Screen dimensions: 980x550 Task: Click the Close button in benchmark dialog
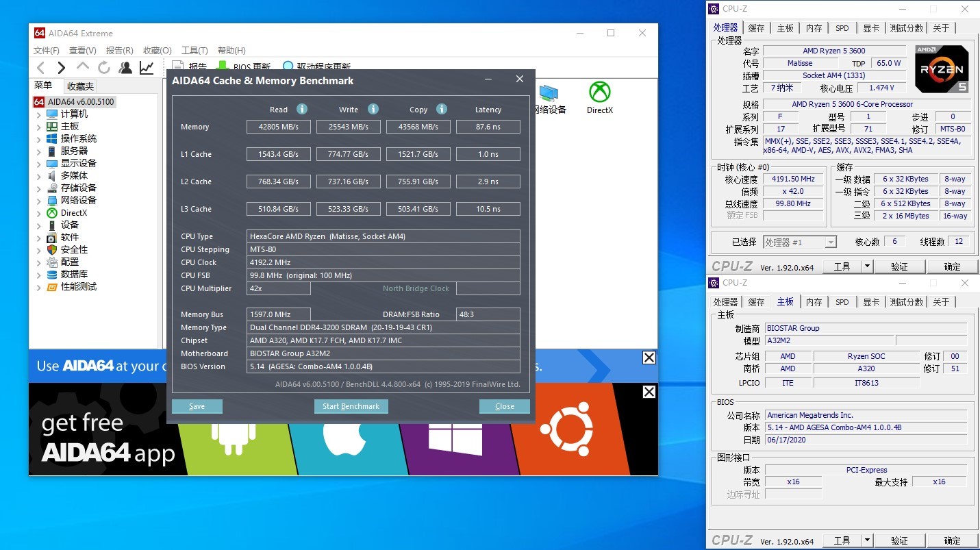pos(505,406)
